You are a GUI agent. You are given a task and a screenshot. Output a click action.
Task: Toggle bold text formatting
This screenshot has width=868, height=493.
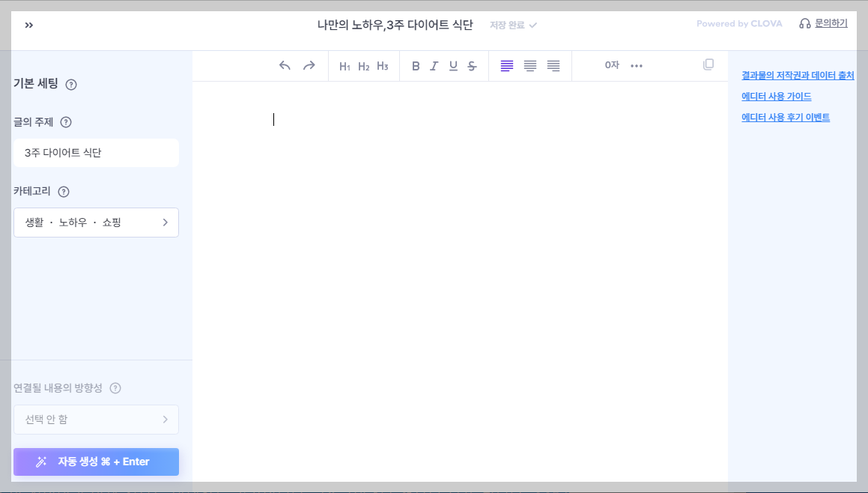(416, 66)
